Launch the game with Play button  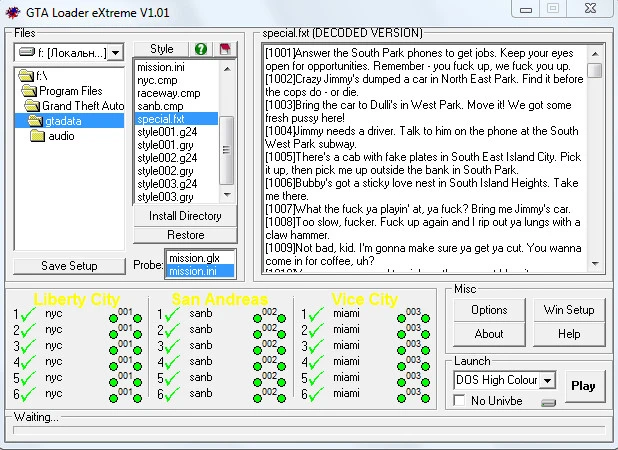coord(583,386)
